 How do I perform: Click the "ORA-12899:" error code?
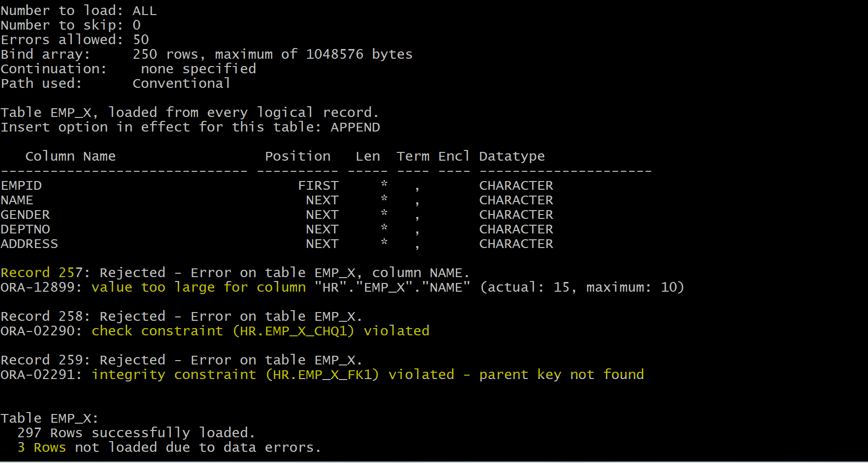pos(42,287)
